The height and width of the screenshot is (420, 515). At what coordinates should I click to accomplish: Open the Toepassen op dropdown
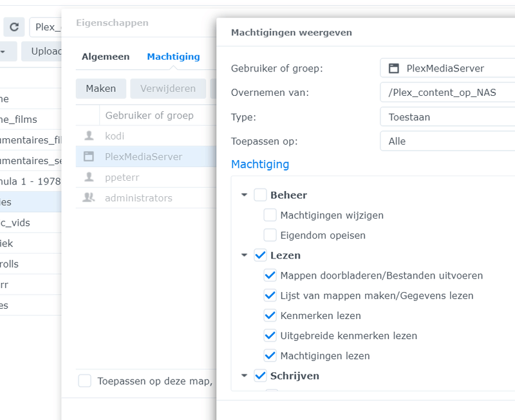[447, 141]
